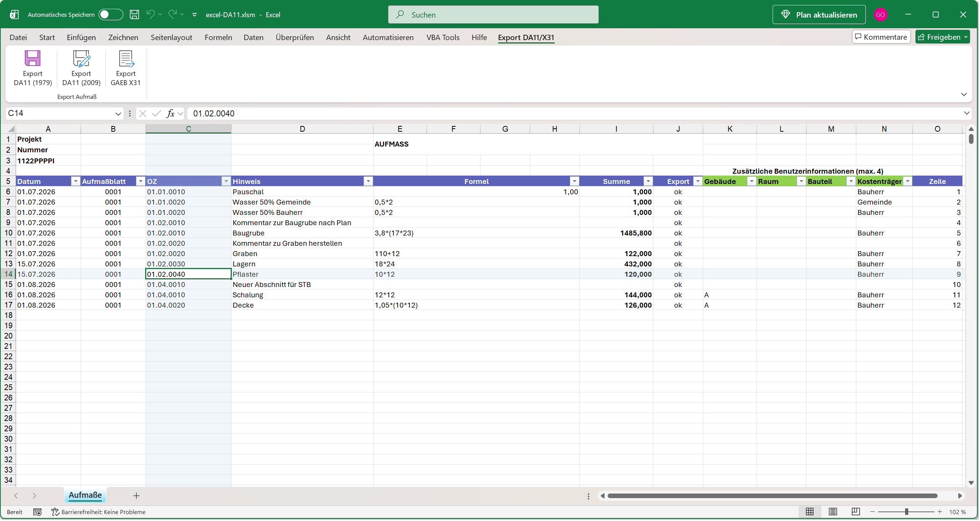
Task: Click the zoom slider handle
Action: [907, 512]
